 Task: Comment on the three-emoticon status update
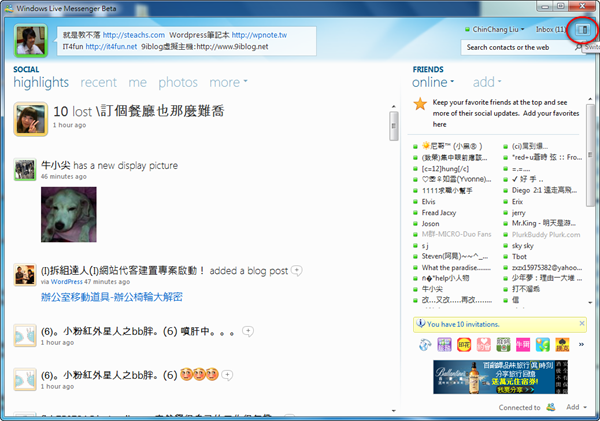(x=227, y=375)
